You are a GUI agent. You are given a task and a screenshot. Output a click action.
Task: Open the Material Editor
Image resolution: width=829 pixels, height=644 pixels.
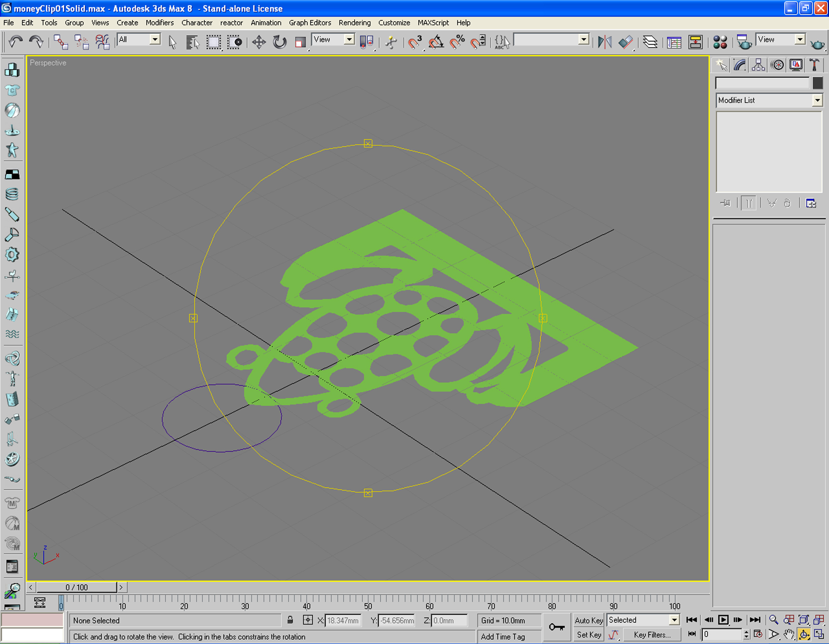(x=720, y=42)
